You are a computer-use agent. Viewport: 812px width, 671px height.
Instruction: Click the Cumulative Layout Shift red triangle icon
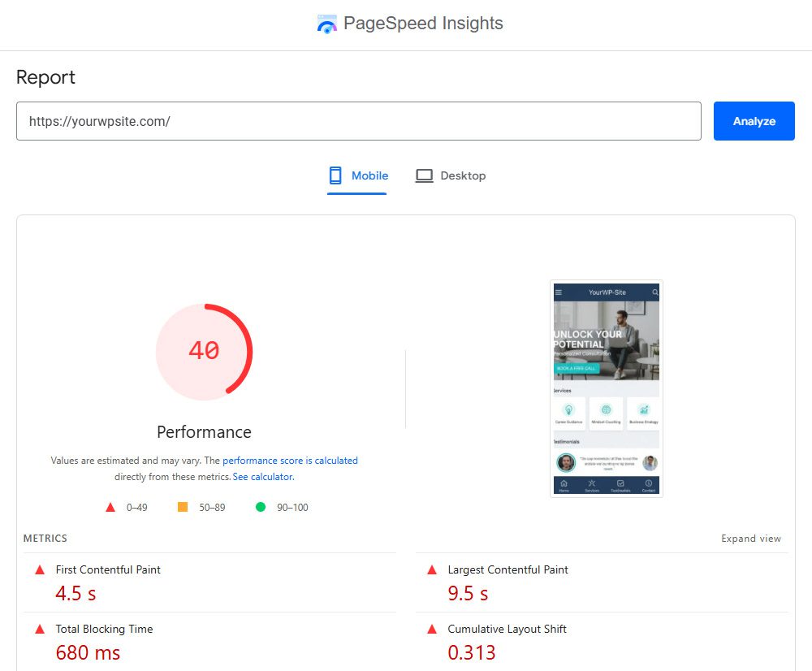[x=432, y=629]
